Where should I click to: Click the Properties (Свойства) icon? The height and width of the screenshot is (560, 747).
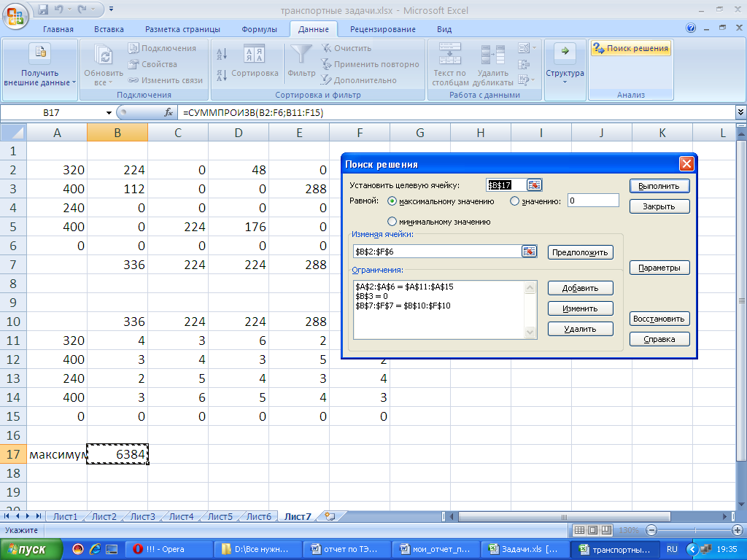click(133, 64)
